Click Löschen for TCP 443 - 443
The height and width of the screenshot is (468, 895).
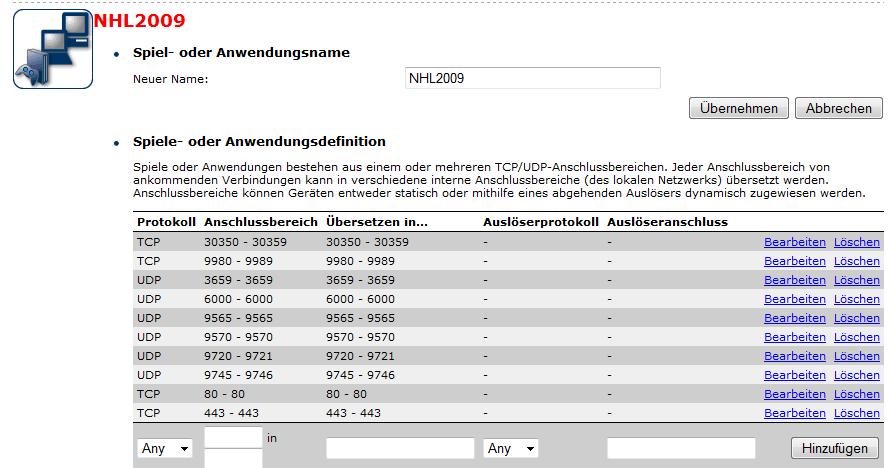click(x=857, y=413)
